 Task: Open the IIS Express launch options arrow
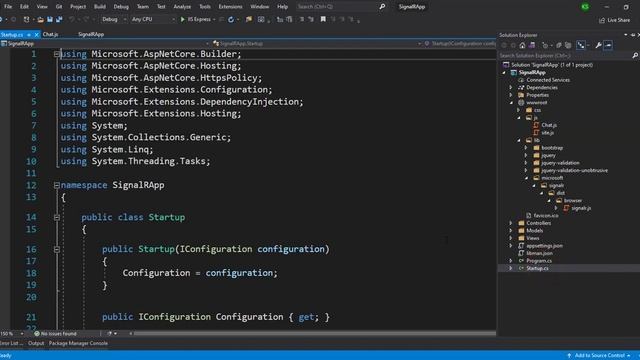[x=214, y=19]
